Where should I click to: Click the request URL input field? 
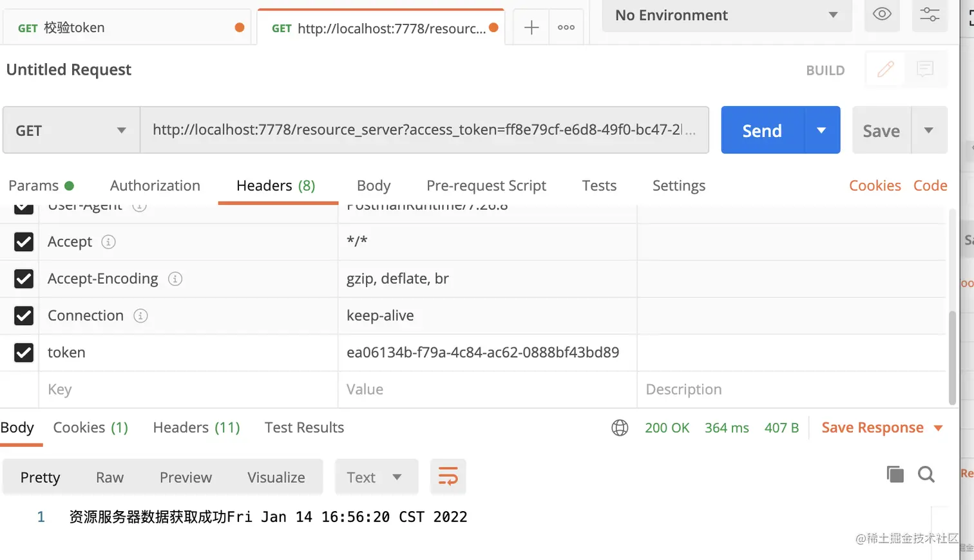tap(425, 130)
